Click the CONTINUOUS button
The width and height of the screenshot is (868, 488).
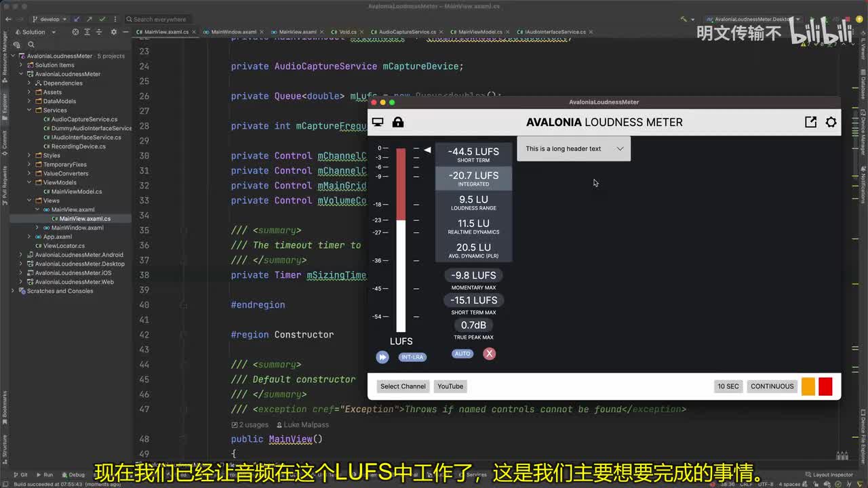(x=772, y=386)
